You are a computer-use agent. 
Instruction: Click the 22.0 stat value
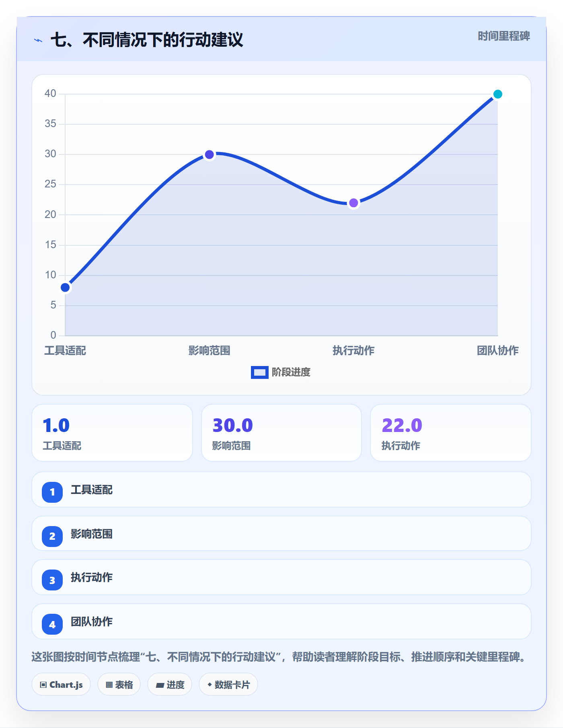click(402, 426)
